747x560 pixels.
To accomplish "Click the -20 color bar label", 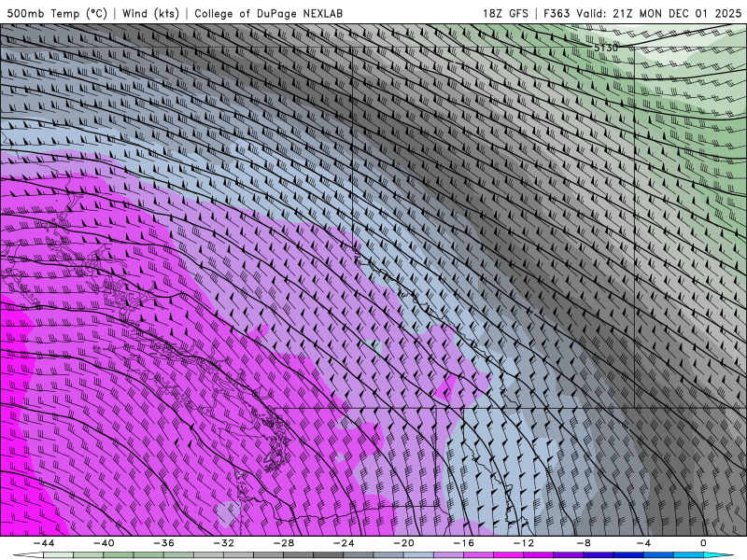I will (403, 543).
